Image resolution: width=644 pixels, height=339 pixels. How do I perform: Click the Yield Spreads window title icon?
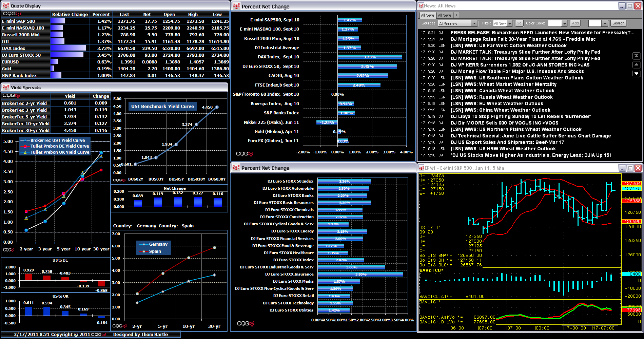(x=6, y=87)
